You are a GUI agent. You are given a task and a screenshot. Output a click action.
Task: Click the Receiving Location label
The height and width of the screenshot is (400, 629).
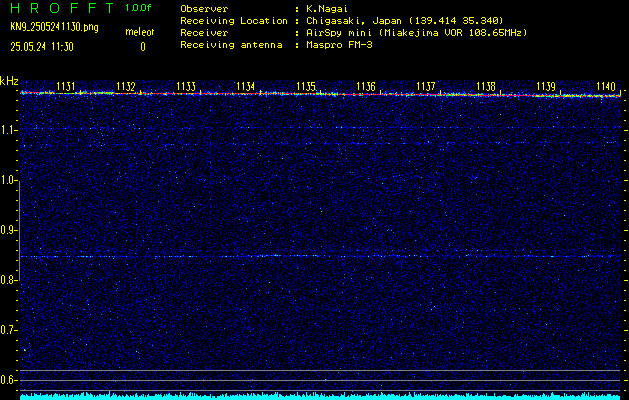[234, 21]
